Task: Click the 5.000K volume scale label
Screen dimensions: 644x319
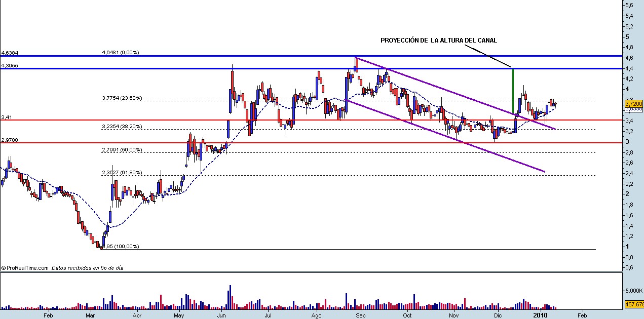Action: tap(634, 291)
